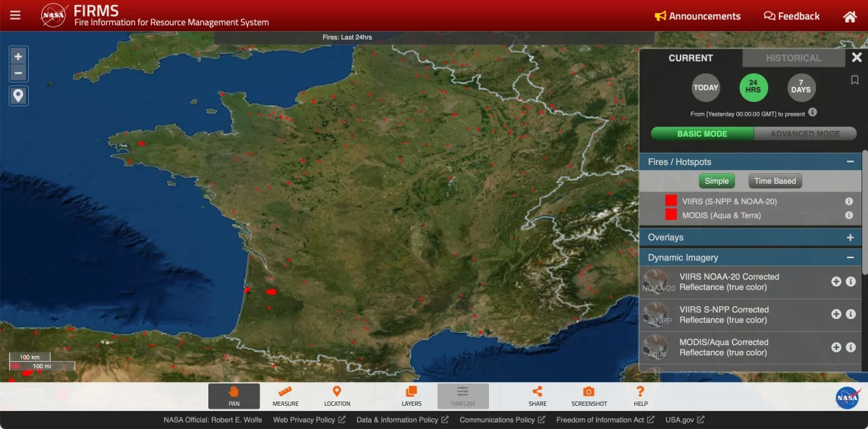
Task: Add VIIRS NOAA-20 Corrected Reflectance layer
Action: point(836,281)
